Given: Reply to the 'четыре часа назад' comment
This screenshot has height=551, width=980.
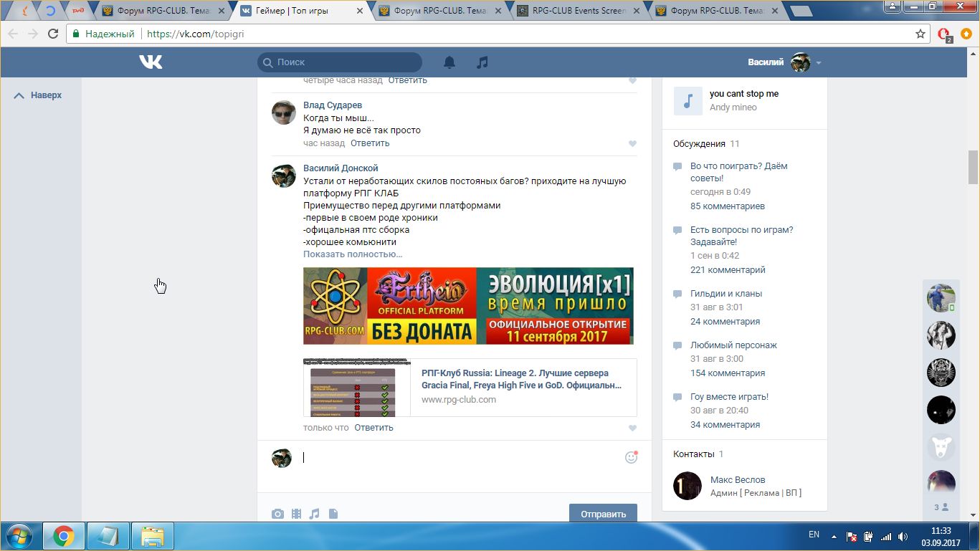Looking at the screenshot, I should click(x=408, y=80).
